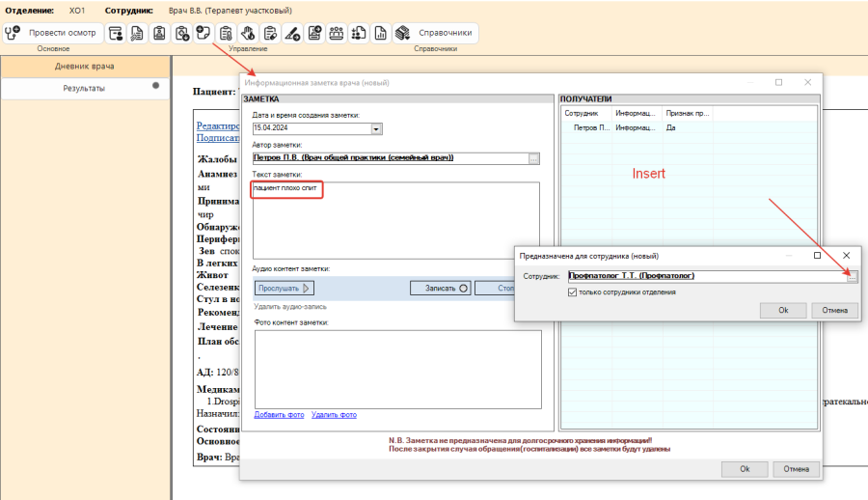This screenshot has height=500, width=868.
Task: Click the Удалить фото link
Action: click(334, 415)
